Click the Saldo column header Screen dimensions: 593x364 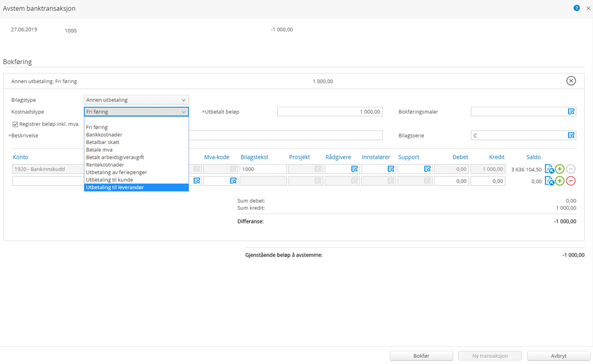click(x=534, y=157)
